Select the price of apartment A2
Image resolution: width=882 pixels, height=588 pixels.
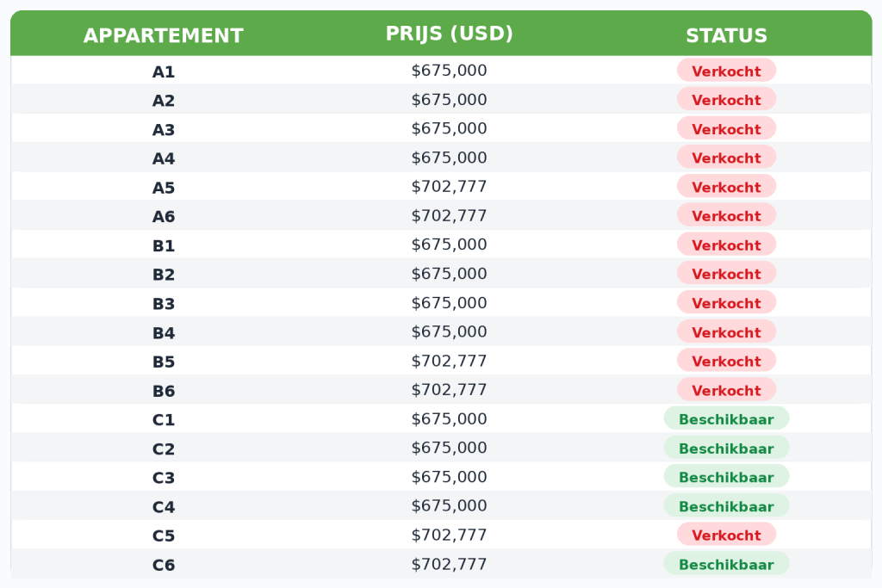click(449, 100)
